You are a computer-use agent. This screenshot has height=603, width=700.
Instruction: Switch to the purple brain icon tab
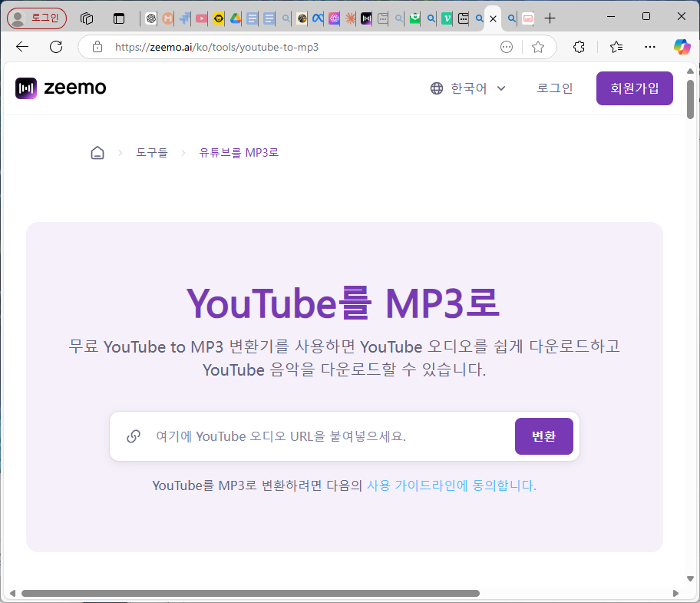[334, 18]
